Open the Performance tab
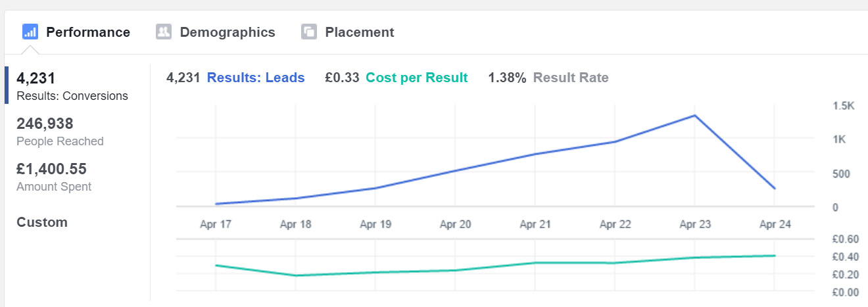This screenshot has height=307, width=868. pos(76,32)
